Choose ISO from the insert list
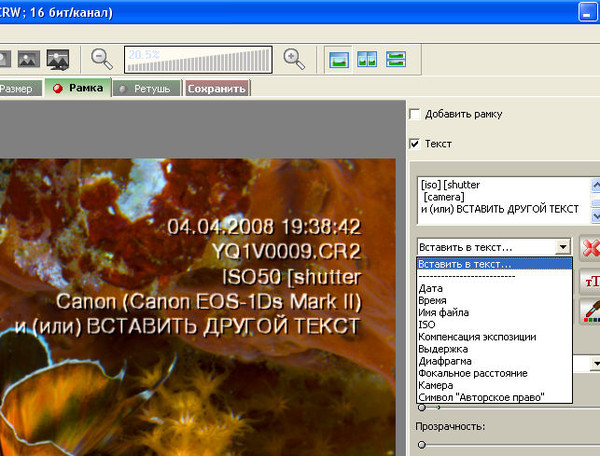This screenshot has width=600, height=456. 494,324
